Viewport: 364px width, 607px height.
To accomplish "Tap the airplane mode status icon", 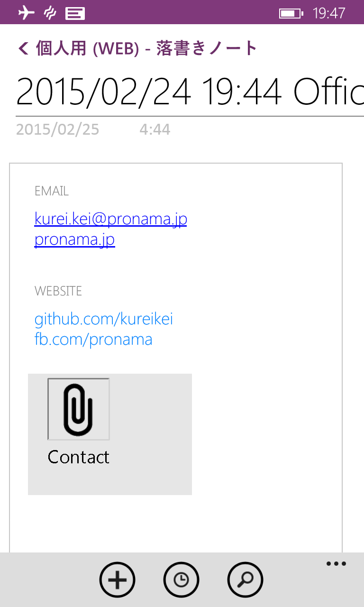I will tap(27, 13).
